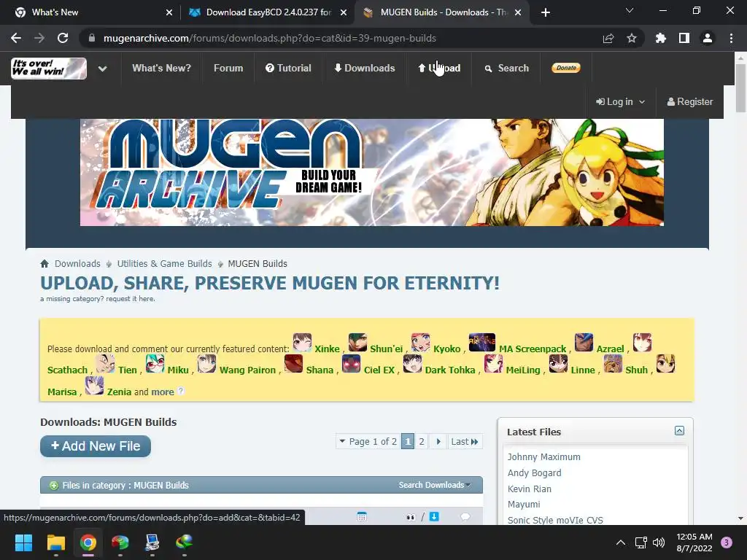Click the question mark help icon after 'more'
Image resolution: width=747 pixels, height=560 pixels.
(x=181, y=392)
